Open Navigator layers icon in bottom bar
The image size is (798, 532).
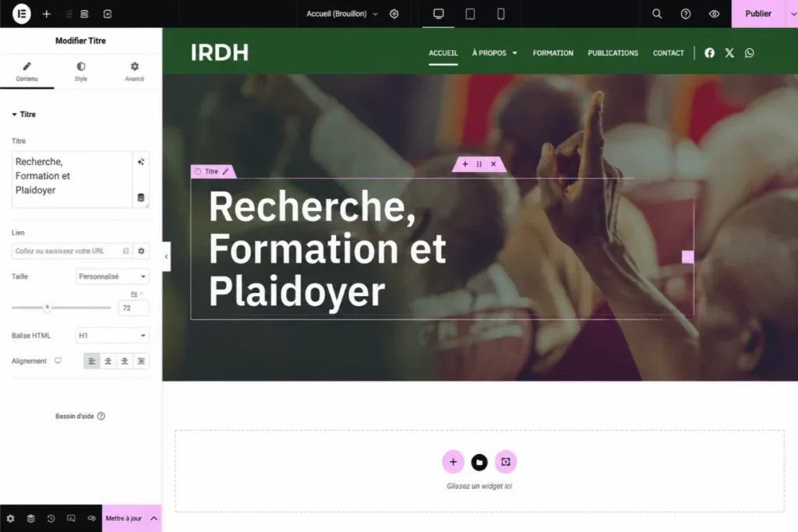coord(30,518)
